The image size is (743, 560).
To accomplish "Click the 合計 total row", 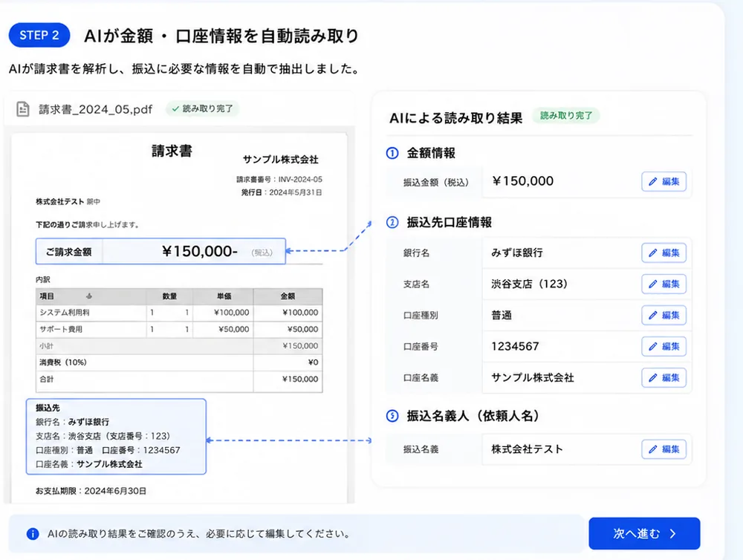I will pyautogui.click(x=179, y=382).
